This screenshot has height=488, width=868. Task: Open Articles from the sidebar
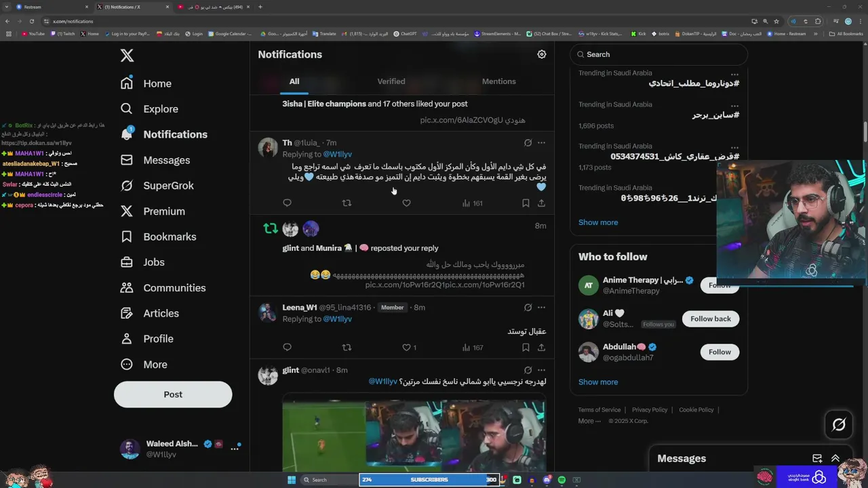click(x=149, y=313)
